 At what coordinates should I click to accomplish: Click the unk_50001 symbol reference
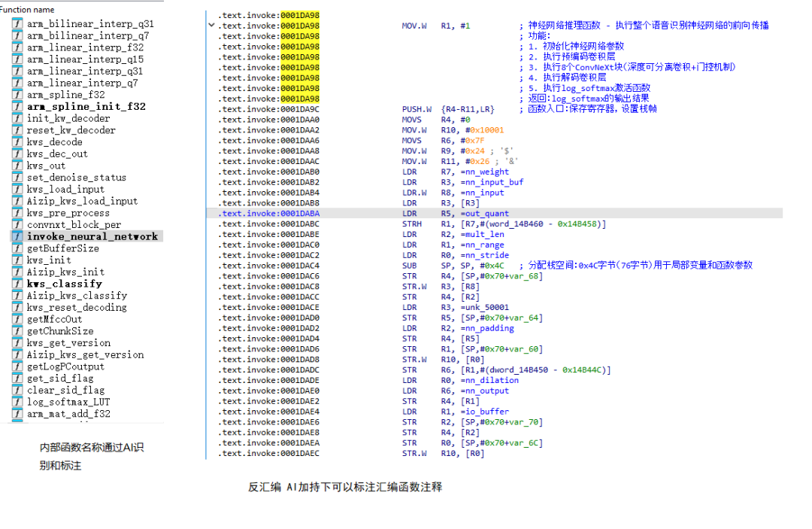[486, 307]
